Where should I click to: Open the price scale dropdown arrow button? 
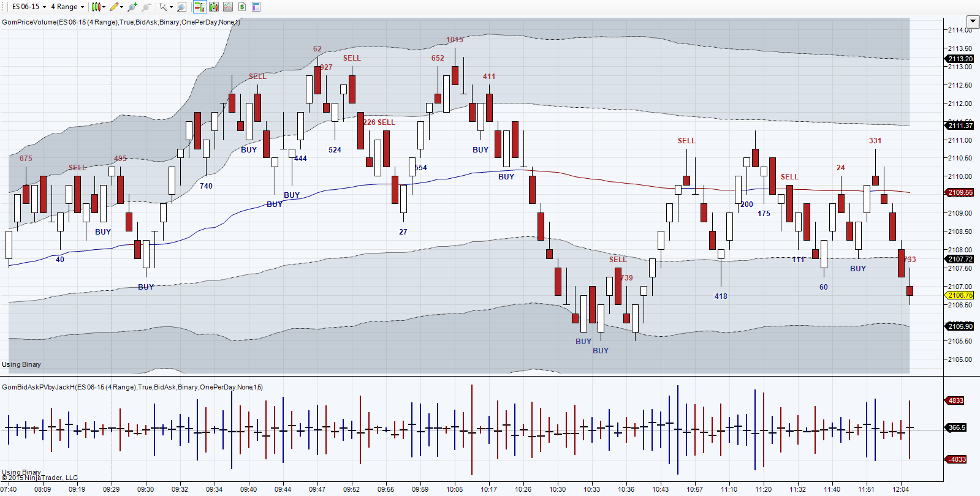coord(972,22)
